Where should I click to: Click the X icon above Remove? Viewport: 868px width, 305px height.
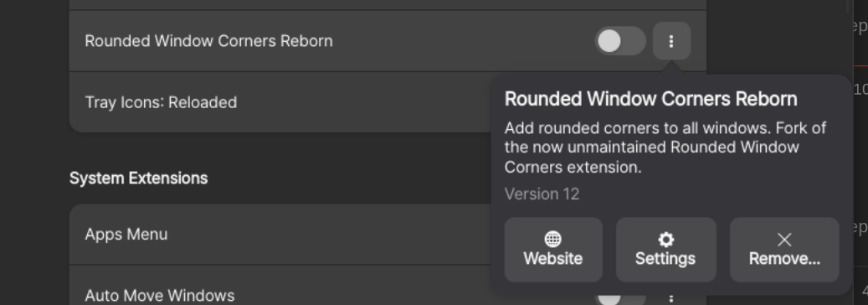784,239
